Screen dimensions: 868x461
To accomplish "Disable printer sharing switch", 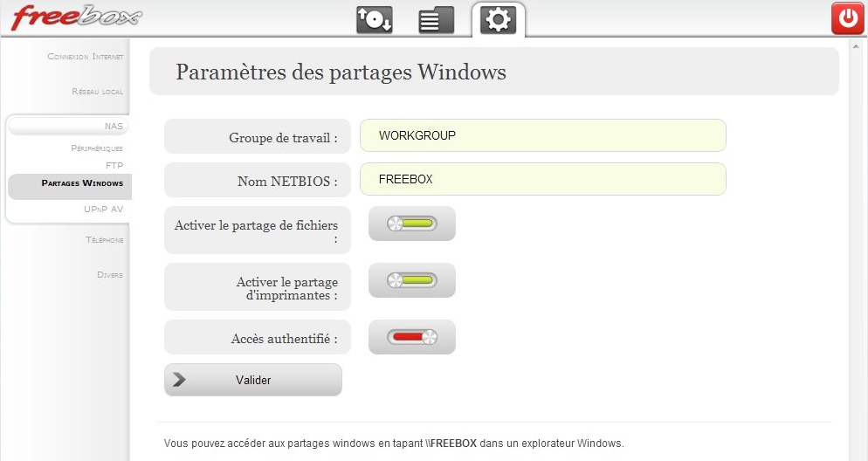I will 412,280.
